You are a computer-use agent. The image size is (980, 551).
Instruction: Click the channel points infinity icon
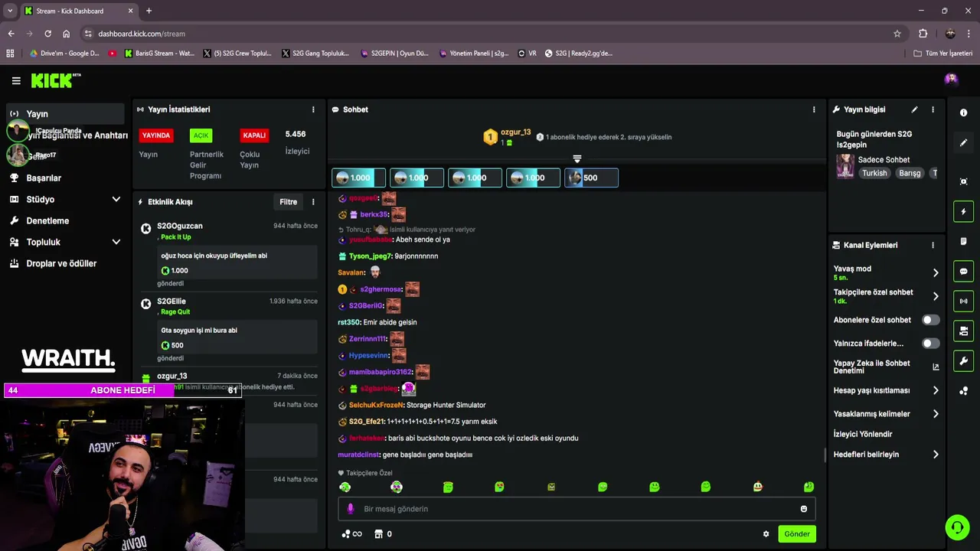352,534
